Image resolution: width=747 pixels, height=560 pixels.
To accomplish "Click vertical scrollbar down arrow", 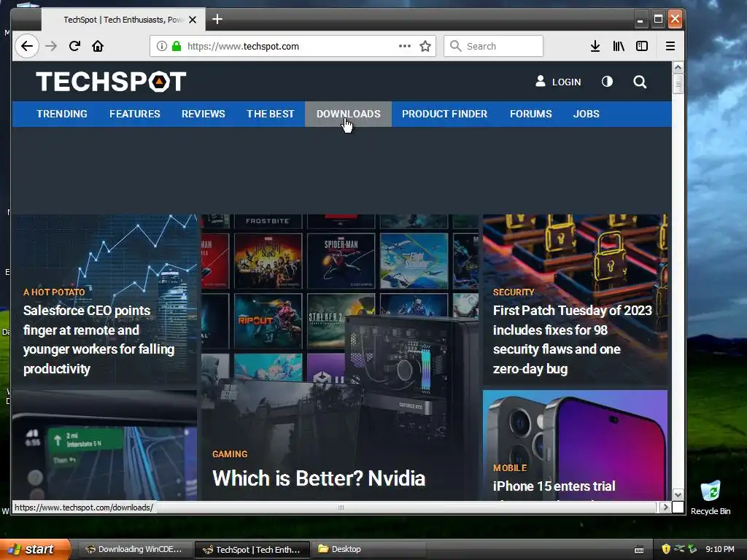I will point(678,495).
